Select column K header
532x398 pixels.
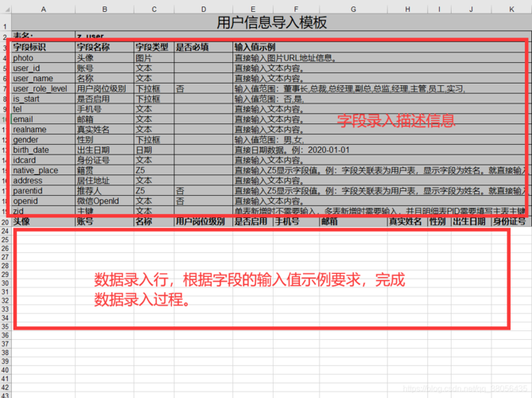point(511,10)
